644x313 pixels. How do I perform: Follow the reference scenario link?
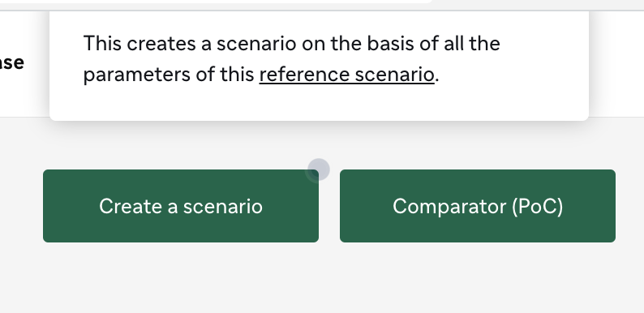346,75
